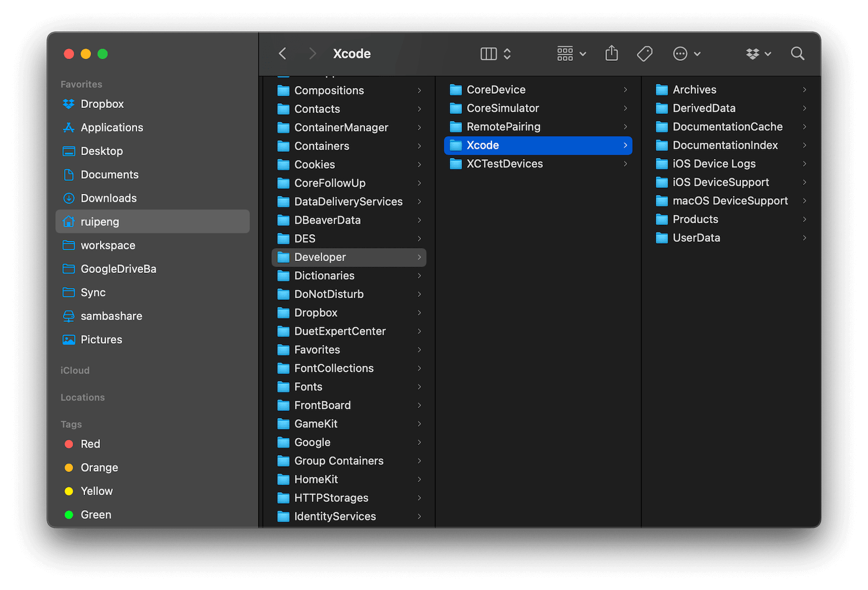The image size is (868, 590).
Task: Select the HTTPStorages folder
Action: click(x=349, y=498)
